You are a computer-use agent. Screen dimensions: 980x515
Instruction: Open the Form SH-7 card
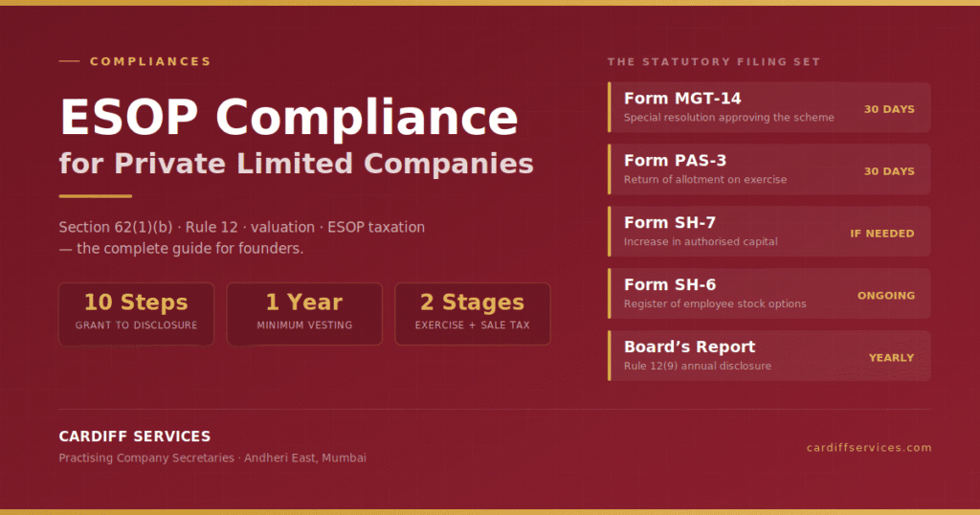pos(768,232)
